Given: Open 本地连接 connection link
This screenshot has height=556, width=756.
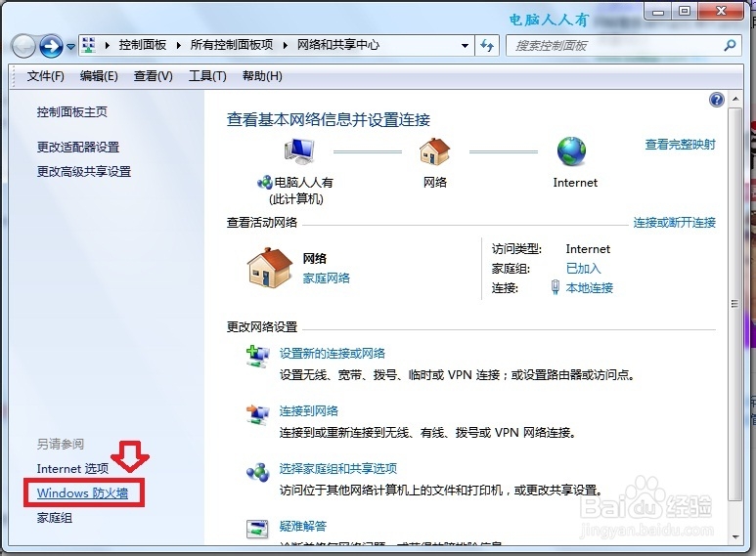Looking at the screenshot, I should click(589, 288).
